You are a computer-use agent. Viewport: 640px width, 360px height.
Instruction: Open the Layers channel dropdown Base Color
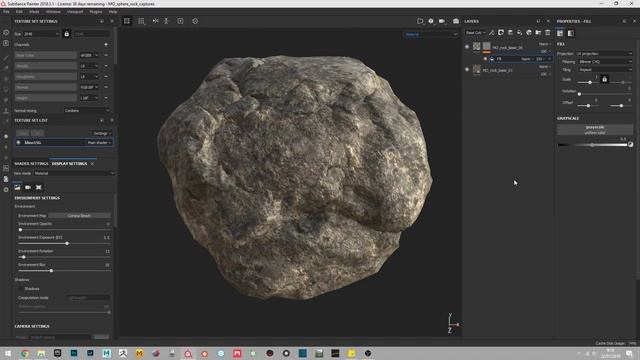coord(476,33)
